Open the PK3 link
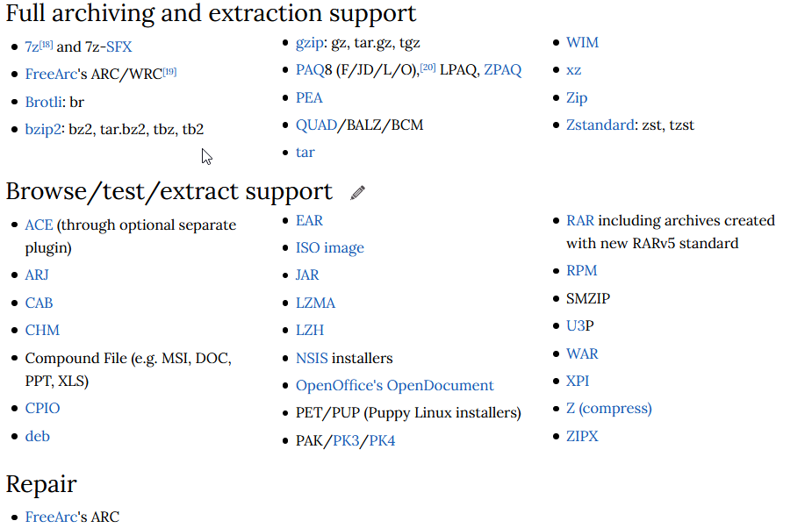812x528 pixels. tap(346, 440)
